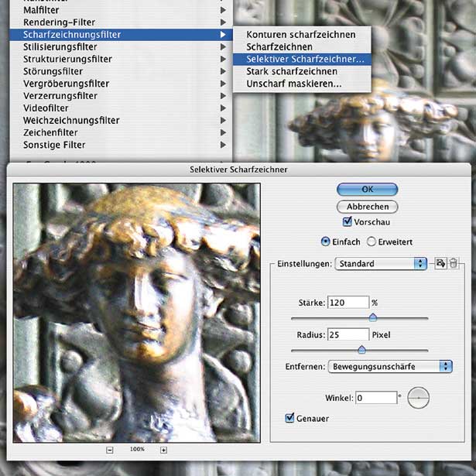Zoom out the preview with minus icon
The image size is (476, 476).
tap(110, 450)
